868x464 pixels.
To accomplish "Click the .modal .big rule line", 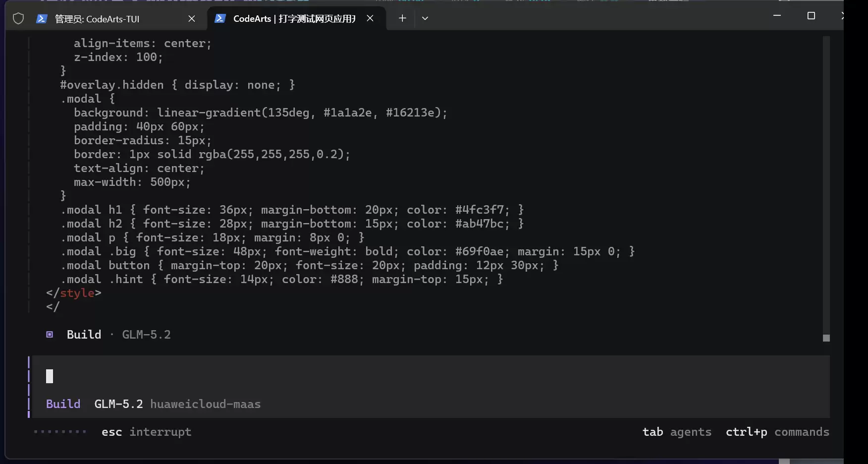I will point(347,251).
